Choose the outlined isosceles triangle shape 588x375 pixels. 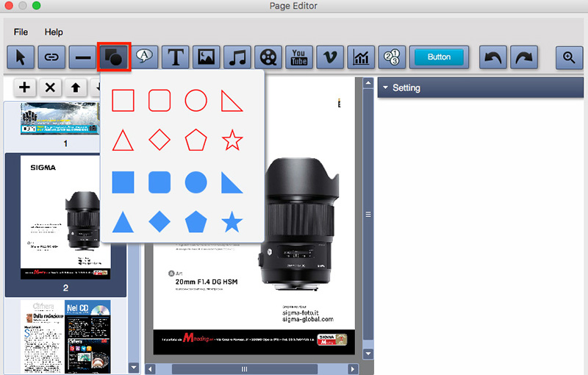123,140
